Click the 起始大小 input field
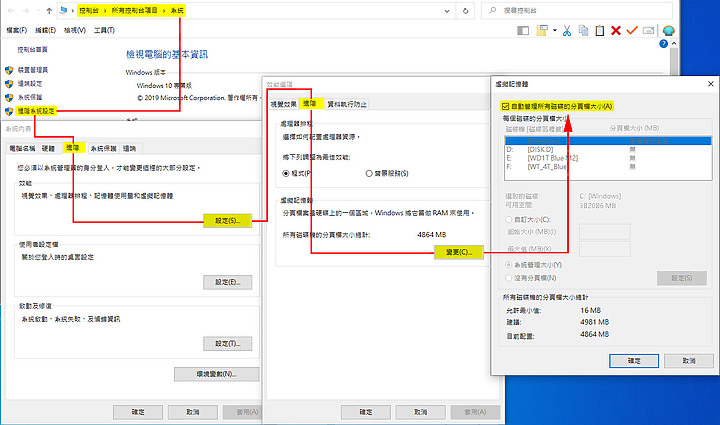This screenshot has height=425, width=720. pyautogui.click(x=605, y=232)
